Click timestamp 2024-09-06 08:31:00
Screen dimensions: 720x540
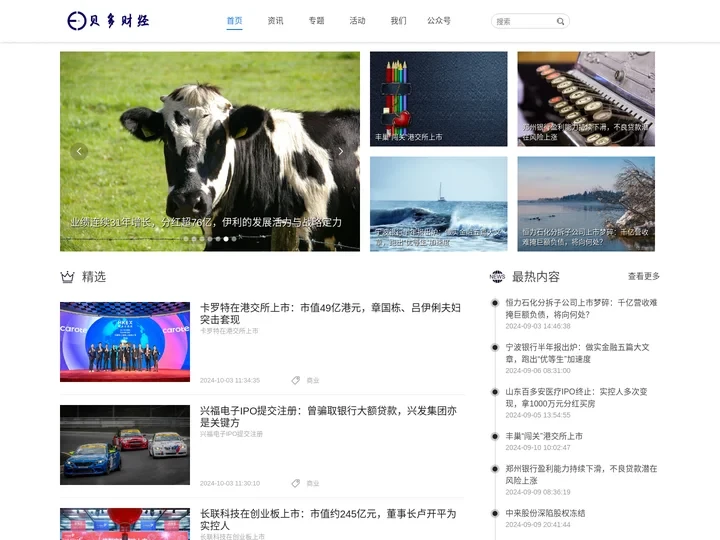point(538,371)
